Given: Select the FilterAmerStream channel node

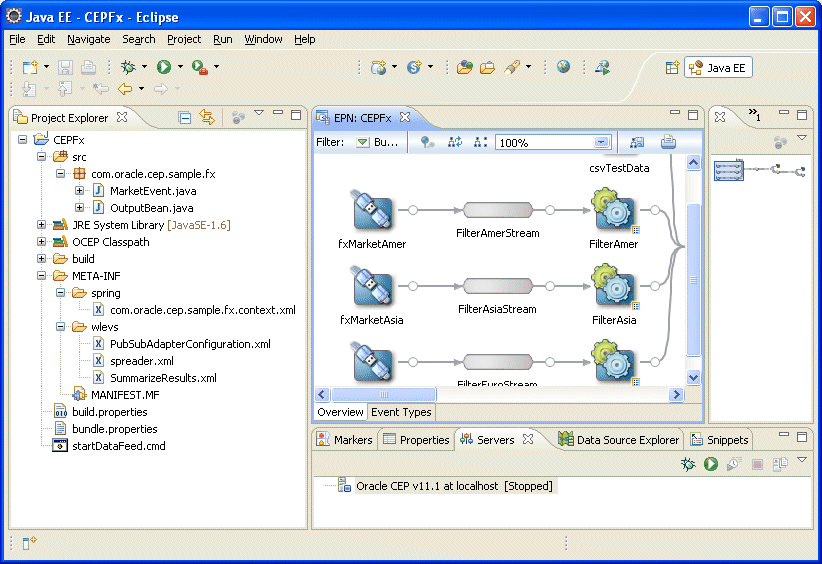Looking at the screenshot, I should (498, 210).
